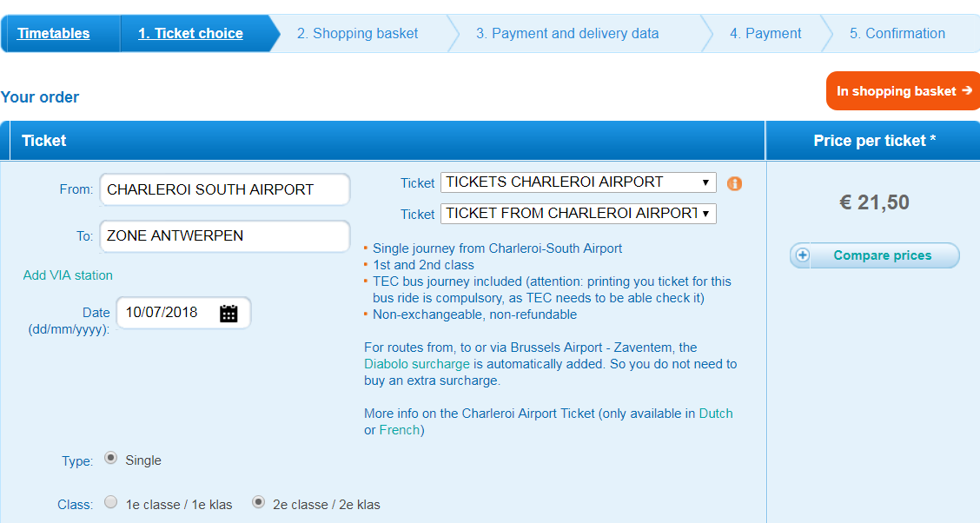Open the Dutch info link

click(x=716, y=413)
